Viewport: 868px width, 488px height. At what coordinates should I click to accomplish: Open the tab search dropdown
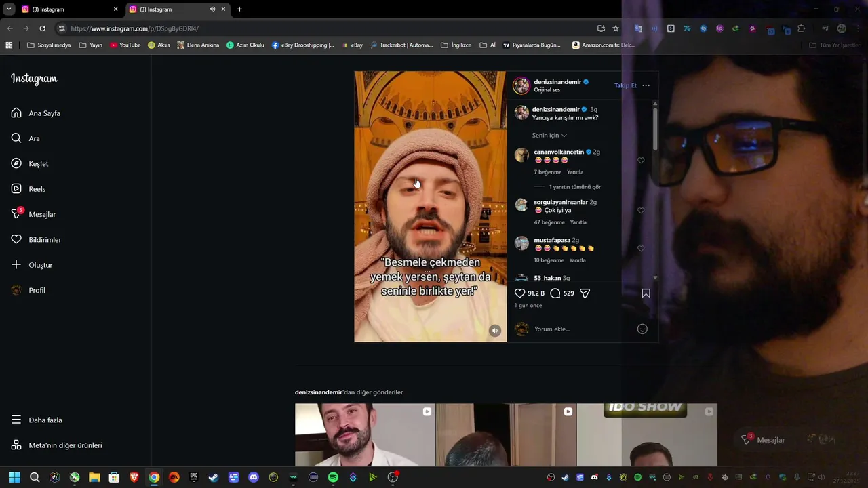click(9, 9)
